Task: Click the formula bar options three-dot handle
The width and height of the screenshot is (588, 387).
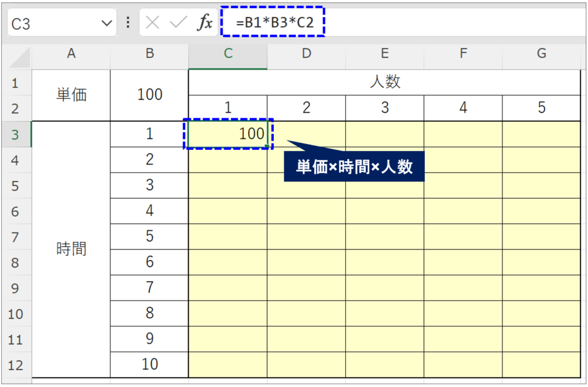Action: (128, 23)
